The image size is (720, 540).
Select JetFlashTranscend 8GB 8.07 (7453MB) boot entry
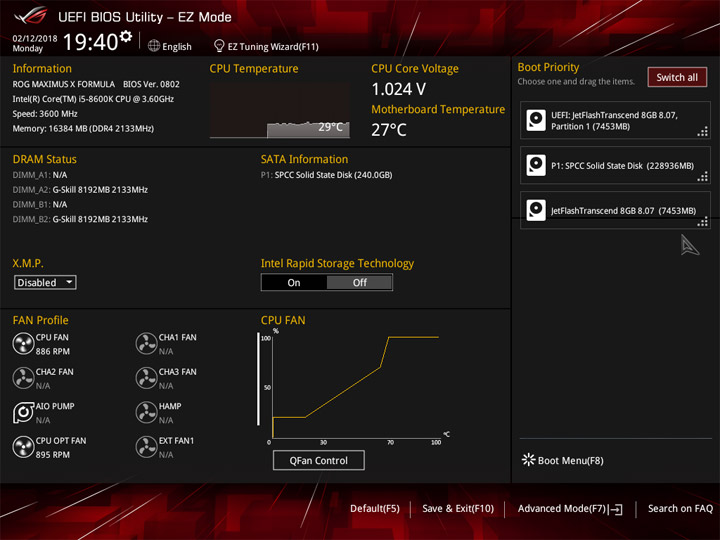tap(615, 210)
